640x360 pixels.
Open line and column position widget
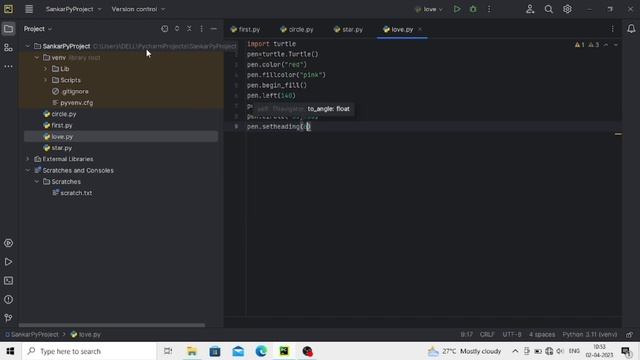[467, 335]
